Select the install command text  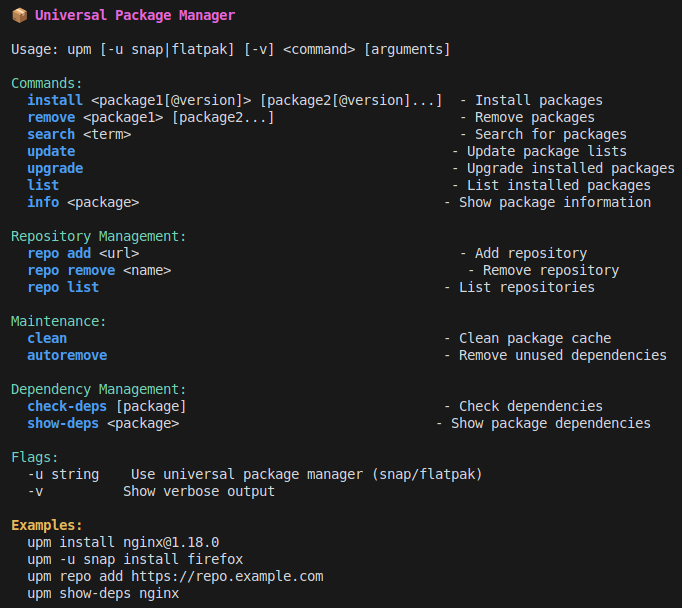55,100
